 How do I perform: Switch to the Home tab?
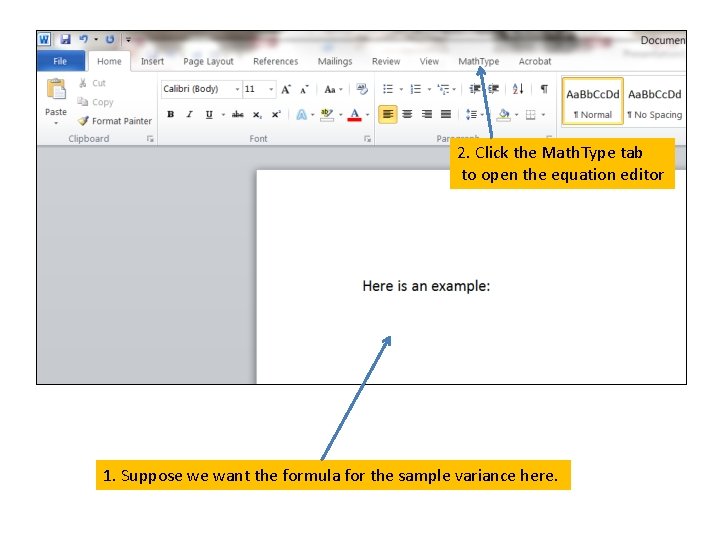109,61
